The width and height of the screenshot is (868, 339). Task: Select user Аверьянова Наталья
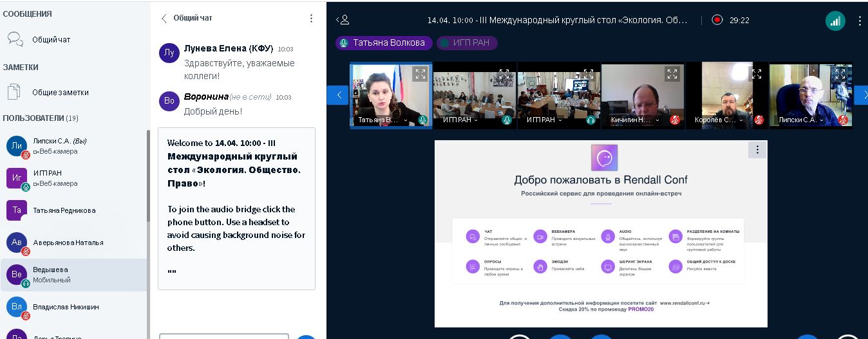click(x=73, y=243)
